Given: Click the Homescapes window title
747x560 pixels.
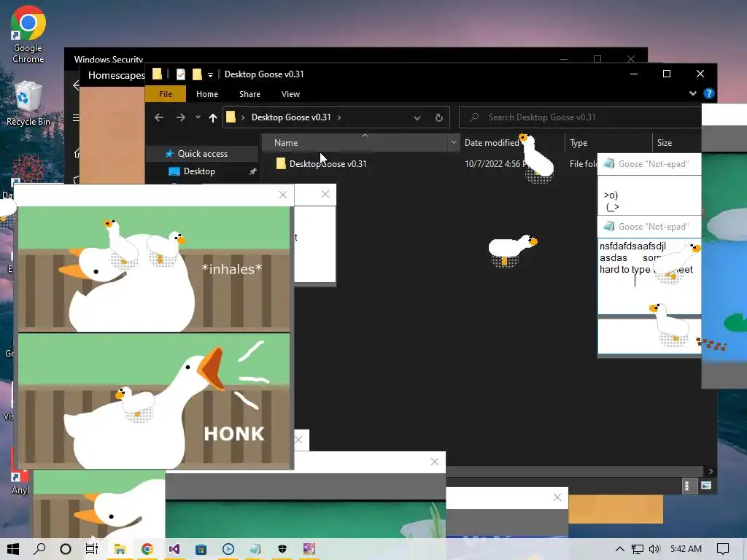Looking at the screenshot, I should pos(116,75).
